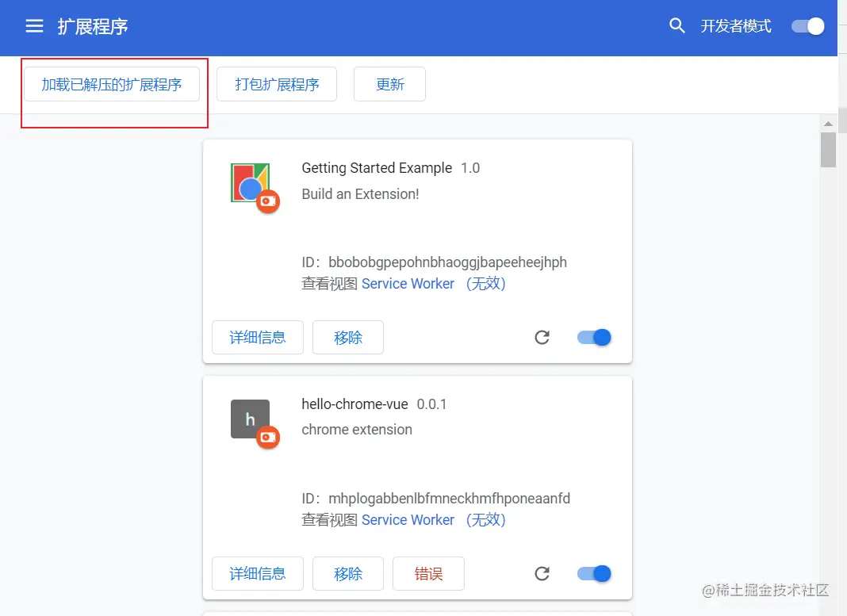Turn off the Getting Started Example extension

coord(593,337)
